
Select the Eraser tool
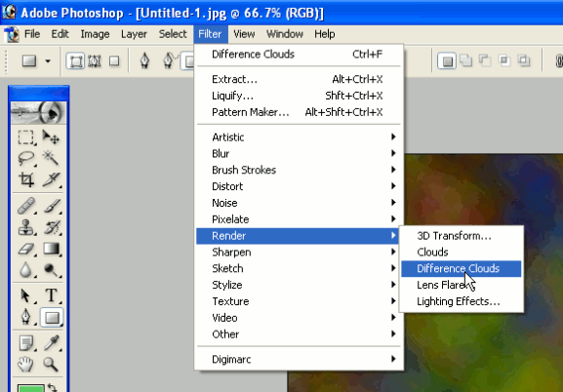25,249
